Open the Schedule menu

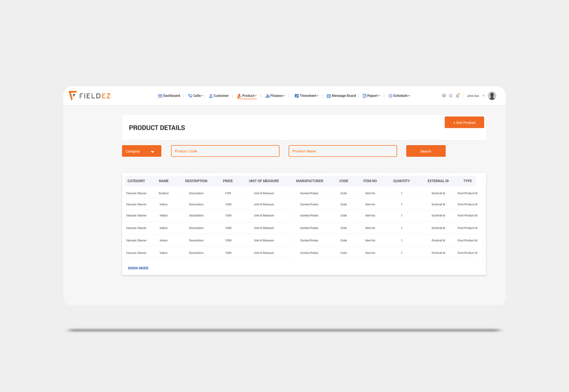(x=399, y=96)
